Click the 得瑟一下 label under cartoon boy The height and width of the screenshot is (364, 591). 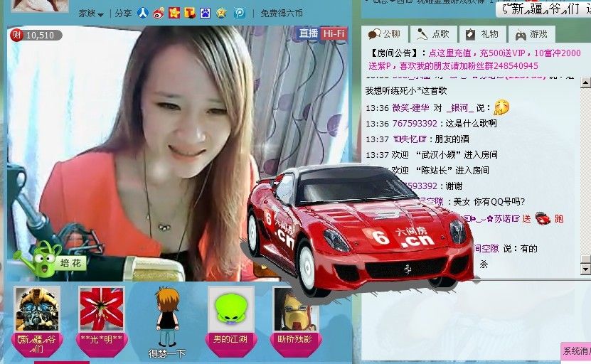(x=167, y=353)
